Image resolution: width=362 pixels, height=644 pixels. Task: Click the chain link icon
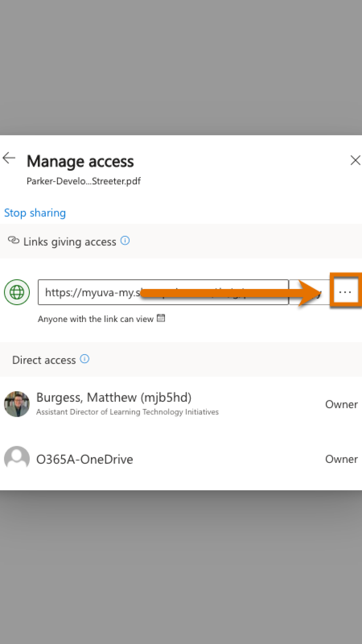coord(13,240)
